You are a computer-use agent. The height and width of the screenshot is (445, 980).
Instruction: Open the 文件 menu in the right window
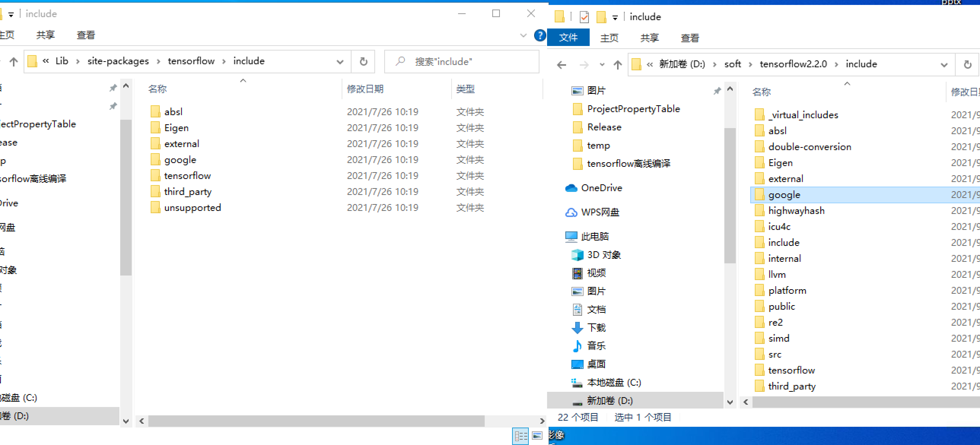(x=568, y=37)
